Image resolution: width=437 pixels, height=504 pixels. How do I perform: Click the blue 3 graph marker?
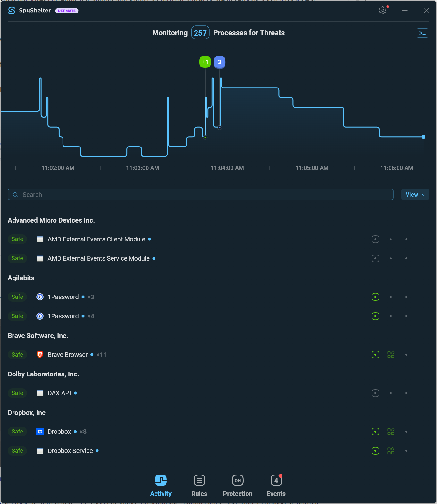point(220,62)
